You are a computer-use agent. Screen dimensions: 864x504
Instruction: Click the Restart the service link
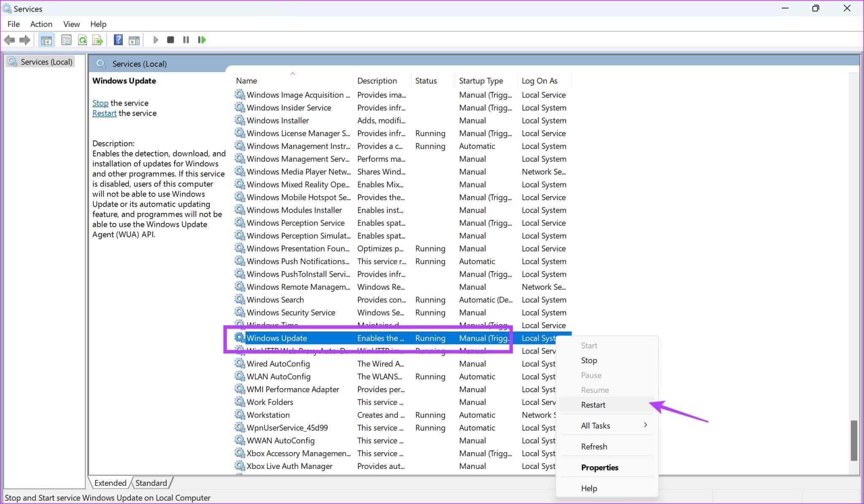tap(104, 113)
